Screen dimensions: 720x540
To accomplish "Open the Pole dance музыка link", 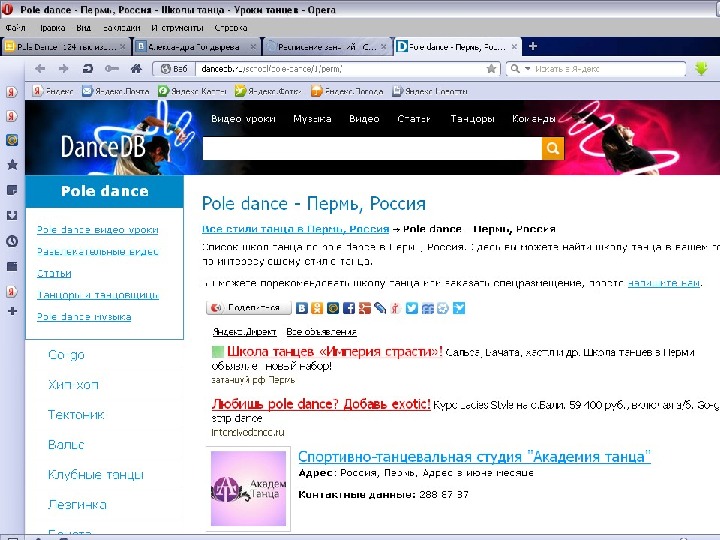I will (x=84, y=317).
